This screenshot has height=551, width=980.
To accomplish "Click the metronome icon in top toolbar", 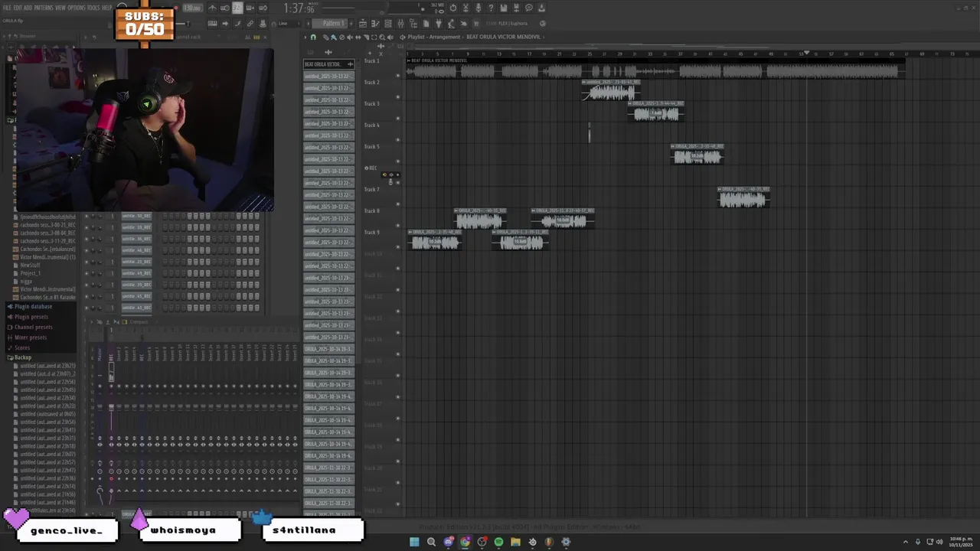I will tap(212, 8).
